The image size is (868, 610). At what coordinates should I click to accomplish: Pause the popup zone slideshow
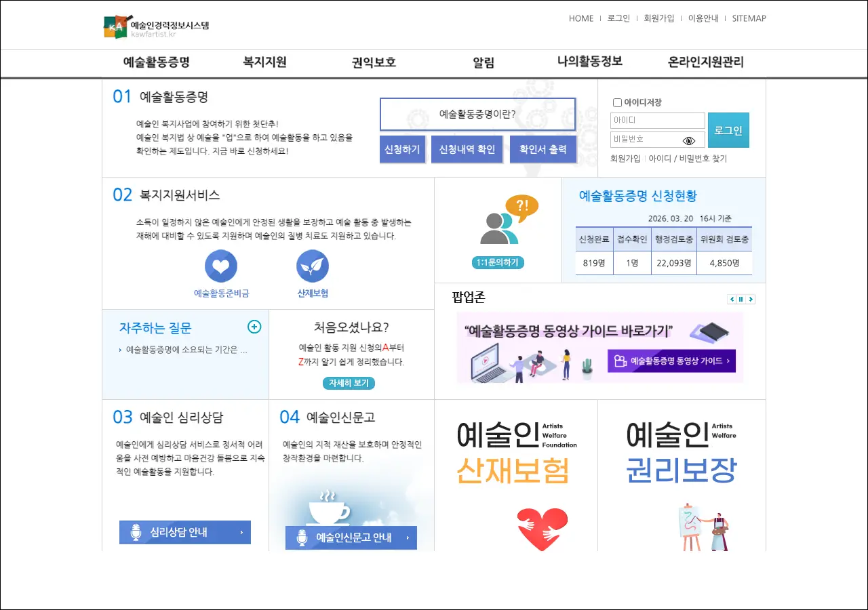tap(741, 299)
